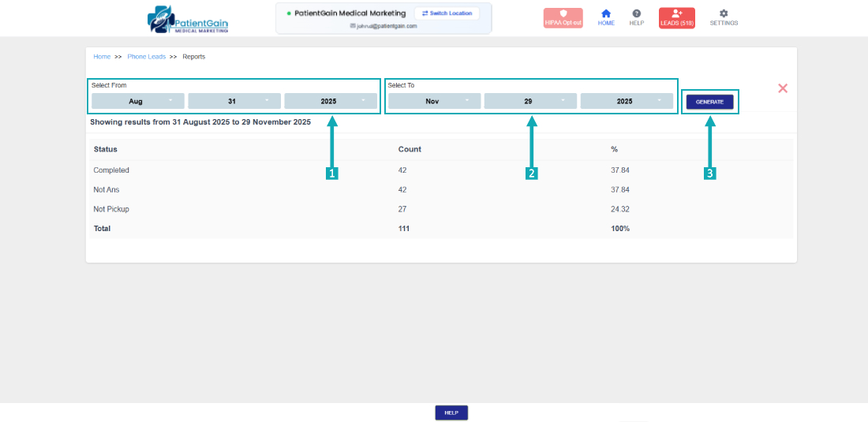Click the PatientGain Medical Marketing location name

click(x=350, y=13)
